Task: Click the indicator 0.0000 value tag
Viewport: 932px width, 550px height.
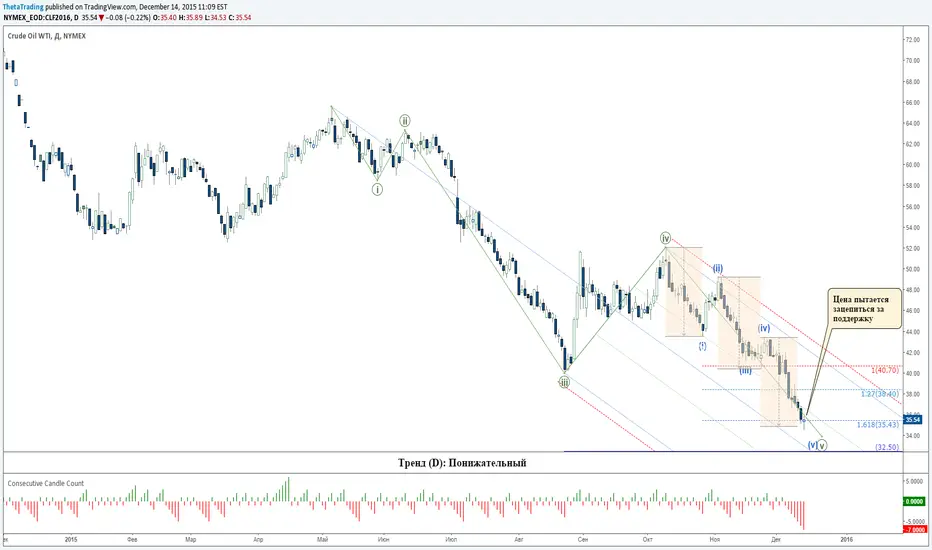Action: 914,501
